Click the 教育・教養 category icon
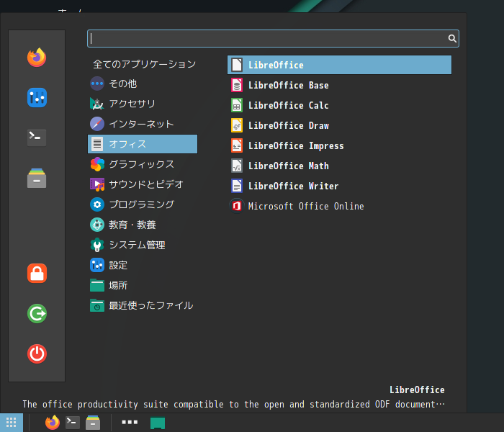 click(97, 225)
